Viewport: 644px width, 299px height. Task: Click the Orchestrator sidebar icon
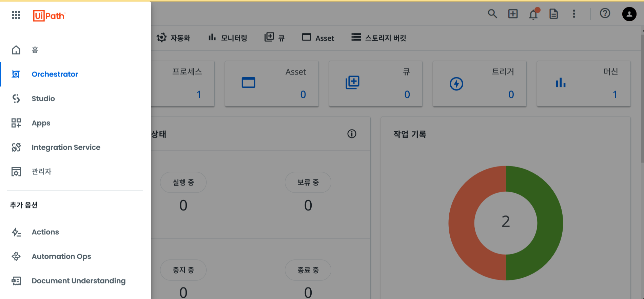(x=16, y=74)
